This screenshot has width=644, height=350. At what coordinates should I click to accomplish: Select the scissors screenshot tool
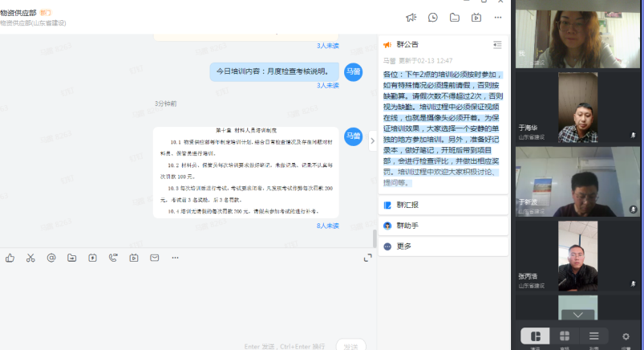(x=30, y=258)
